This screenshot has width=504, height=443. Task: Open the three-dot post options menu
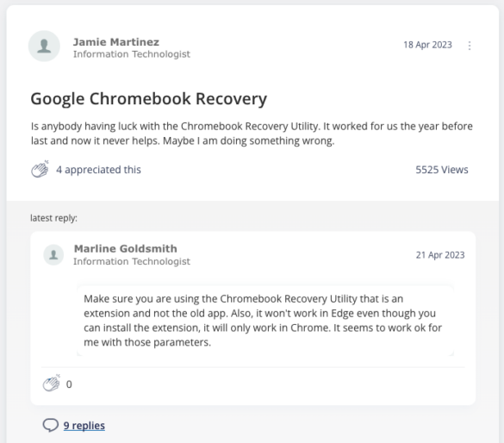470,46
